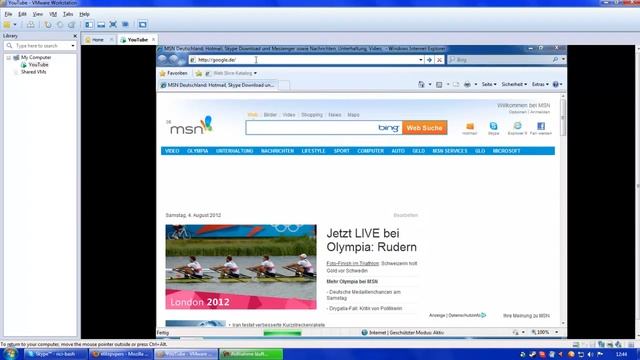Image resolution: width=640 pixels, height=360 pixels.
Task: Open the VMware File menu
Action: pos(8,14)
